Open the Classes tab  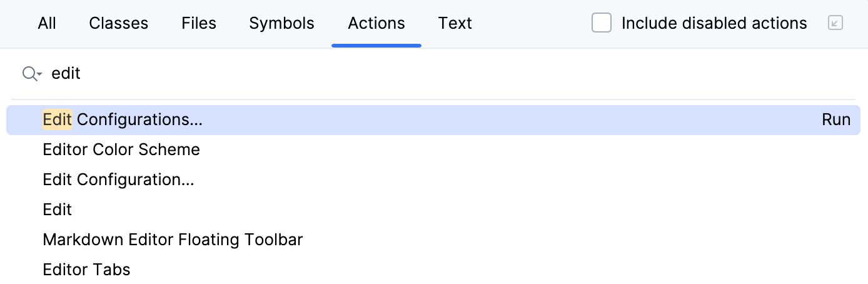pos(119,24)
